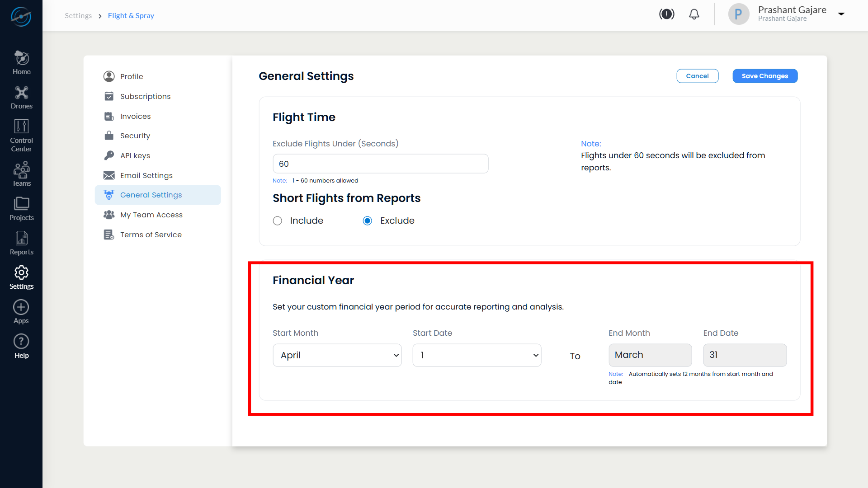The image size is (868, 488).
Task: Click the Exclude Flights Under seconds field
Action: (380, 164)
